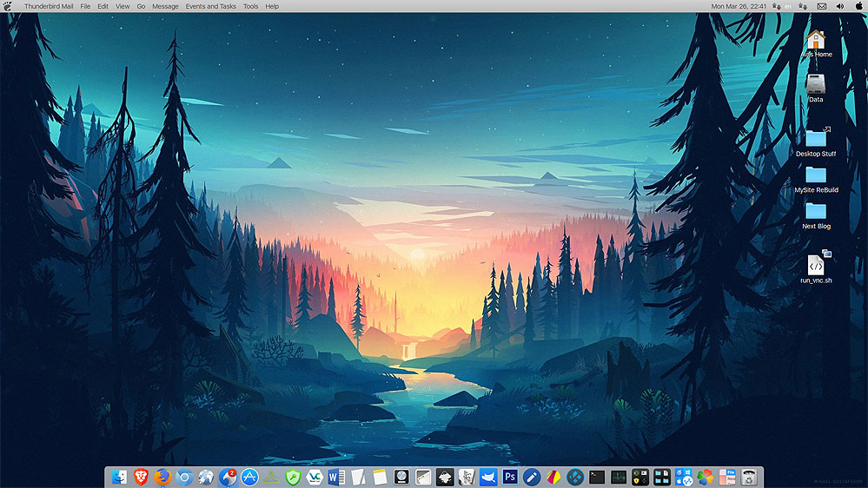Click the volume icon in menu bar
Image resolution: width=868 pixels, height=488 pixels.
pos(839,6)
